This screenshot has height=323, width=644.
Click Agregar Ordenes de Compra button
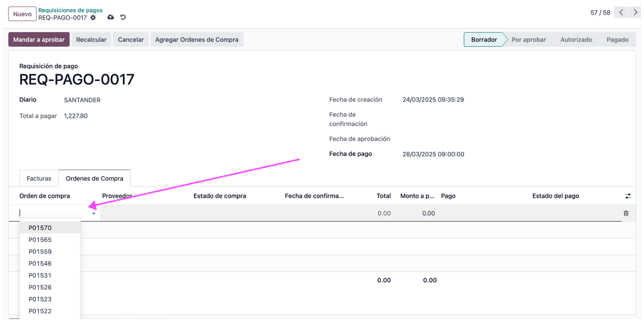(197, 40)
